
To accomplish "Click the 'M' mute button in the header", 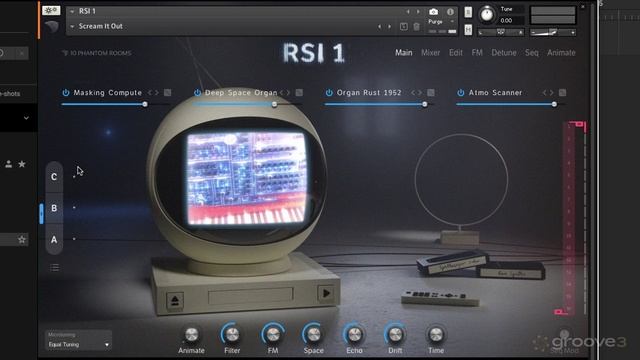I will tap(468, 30).
